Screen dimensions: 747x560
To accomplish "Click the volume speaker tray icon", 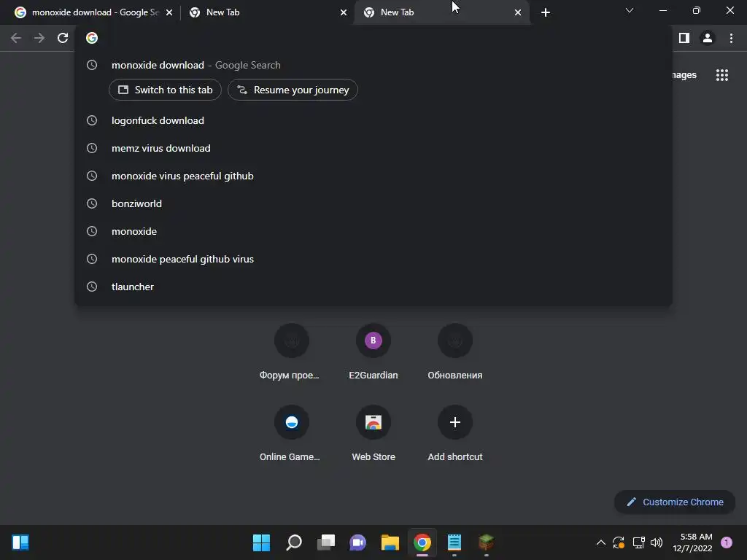I will [657, 542].
